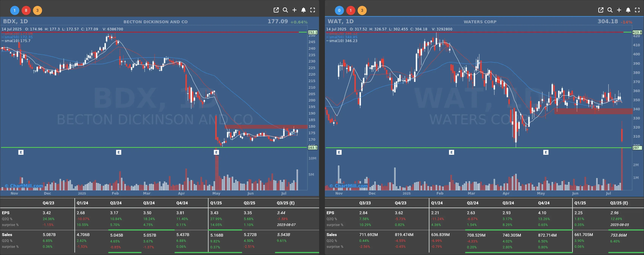Click BDX estimated sales 5.543B
The width and height of the screenshot is (644, 255).
(x=283, y=235)
